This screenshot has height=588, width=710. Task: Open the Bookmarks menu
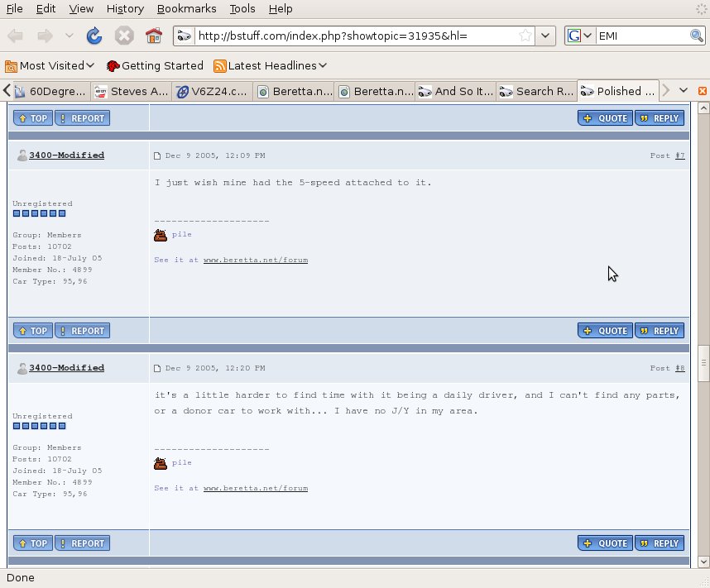tap(186, 8)
